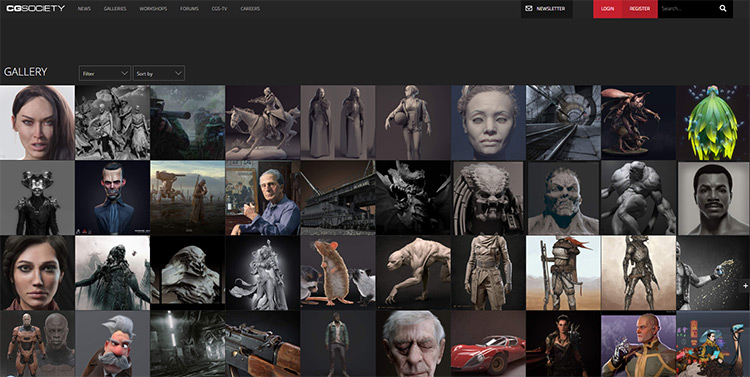Viewport: 750px width, 377px height.
Task: Open the woman holding ball sculpt thumbnail
Action: (413, 122)
